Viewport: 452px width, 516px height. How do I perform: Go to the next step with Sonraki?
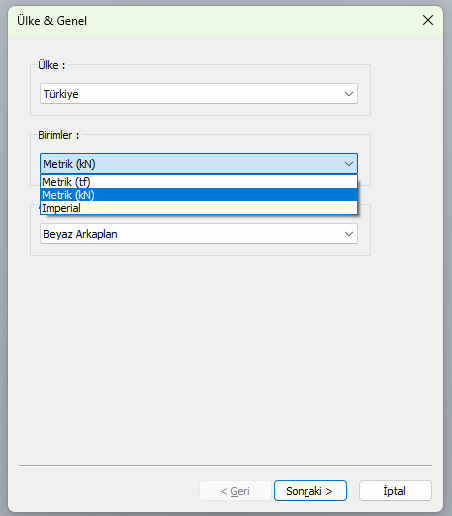310,491
